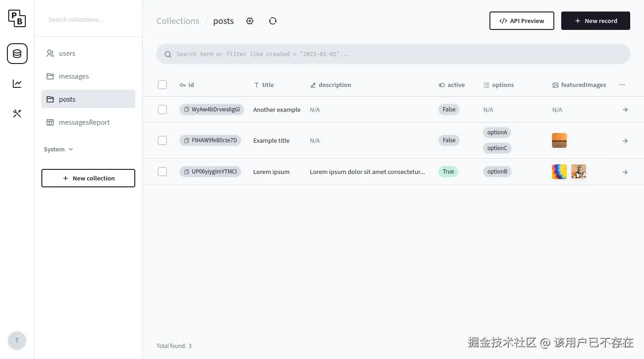Click False badge in Another example row
644x359 pixels.
pyautogui.click(x=449, y=110)
